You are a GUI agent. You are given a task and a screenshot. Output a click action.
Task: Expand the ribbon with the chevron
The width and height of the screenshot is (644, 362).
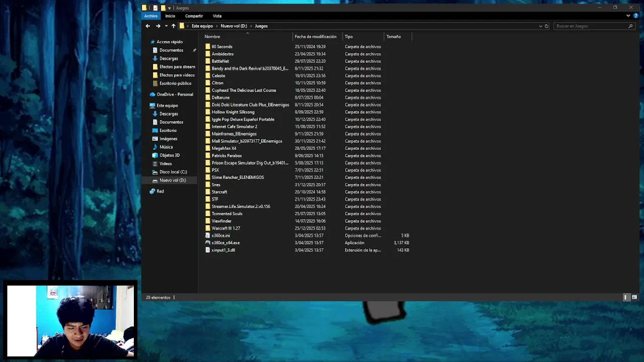pos(628,16)
